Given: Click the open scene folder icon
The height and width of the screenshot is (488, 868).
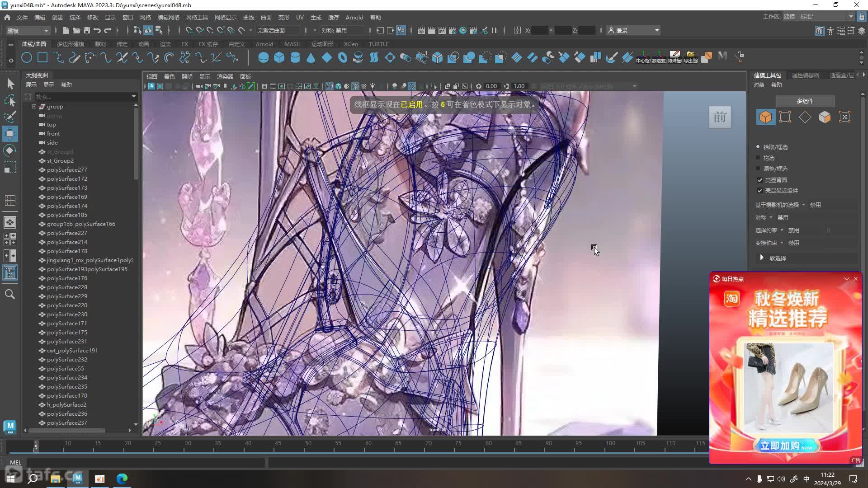Looking at the screenshot, I should (76, 30).
